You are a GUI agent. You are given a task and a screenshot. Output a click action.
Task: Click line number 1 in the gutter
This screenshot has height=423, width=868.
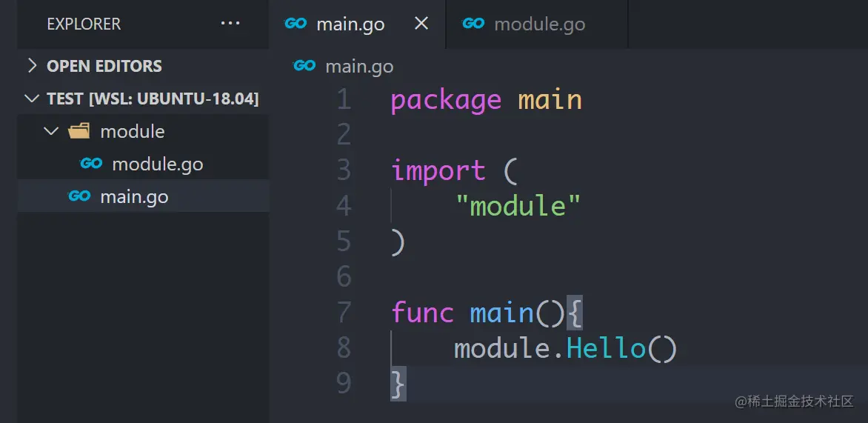[x=344, y=100]
